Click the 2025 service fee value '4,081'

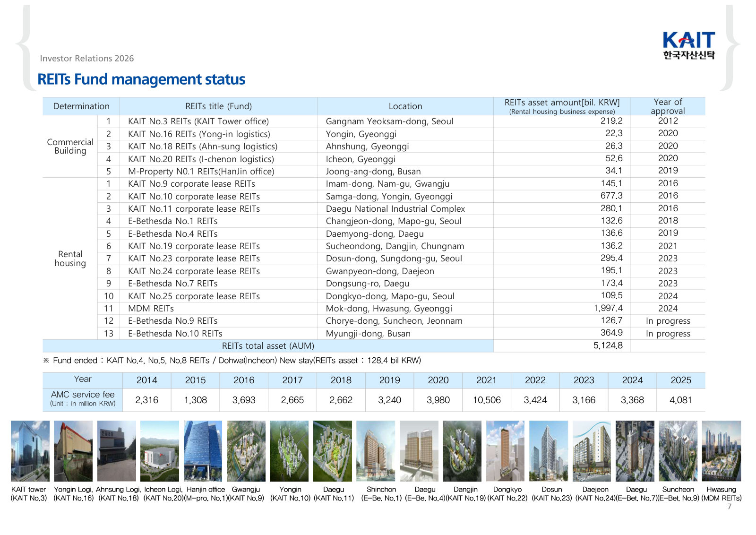point(681,400)
